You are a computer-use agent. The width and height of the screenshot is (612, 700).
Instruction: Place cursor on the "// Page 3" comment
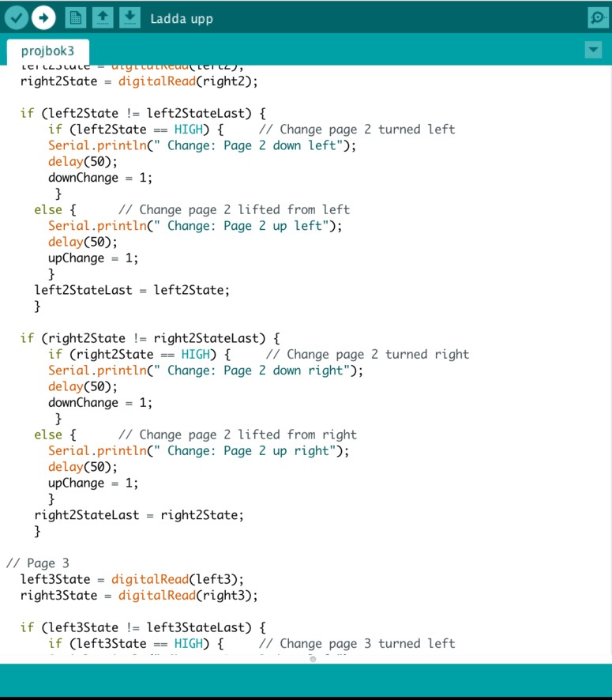click(38, 563)
